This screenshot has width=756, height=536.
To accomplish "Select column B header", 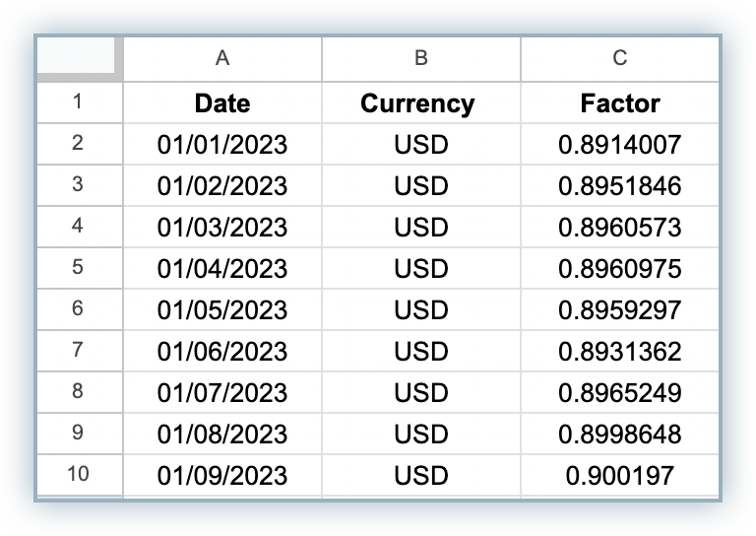I will pyautogui.click(x=421, y=59).
